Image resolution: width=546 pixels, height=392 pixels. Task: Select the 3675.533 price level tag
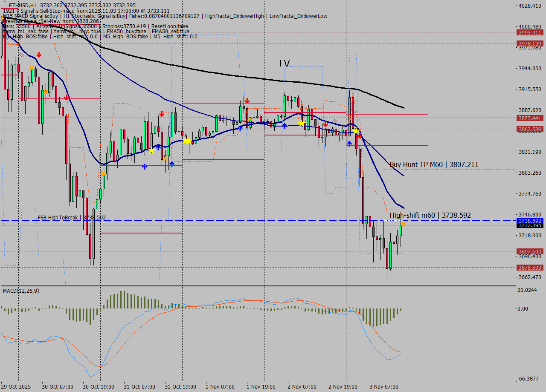point(529,268)
